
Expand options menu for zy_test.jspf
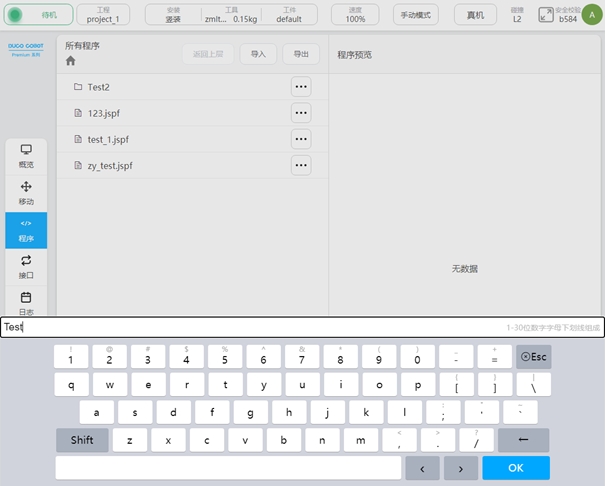(x=301, y=165)
